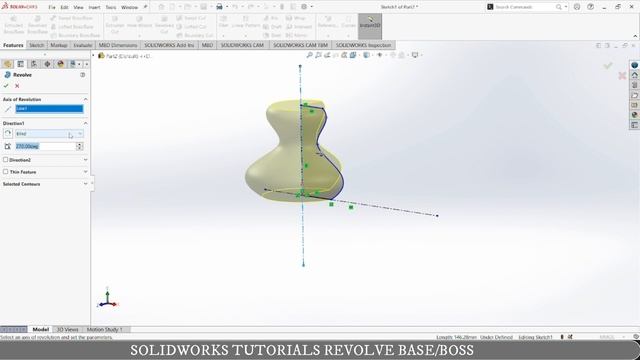
Task: Open the FeatureManager design tree tab icon
Action: pos(7,64)
